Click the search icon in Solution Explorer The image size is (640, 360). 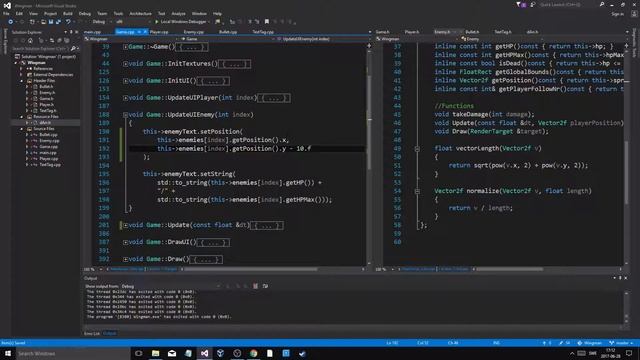[73, 49]
